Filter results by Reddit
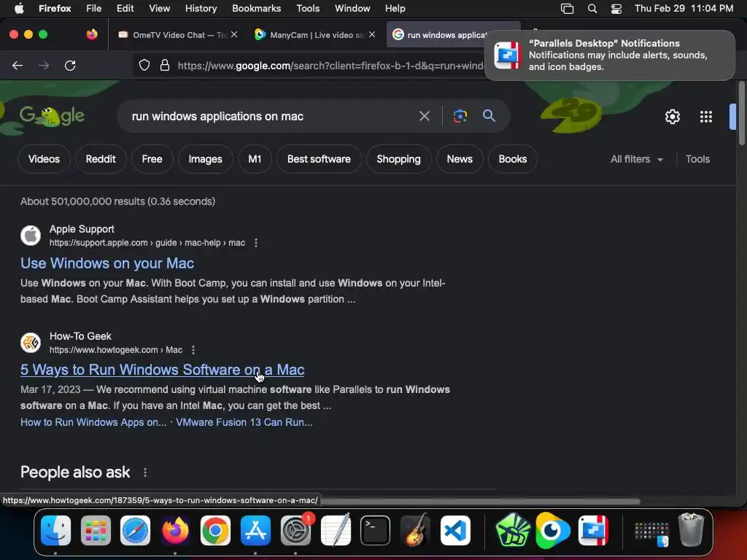 click(101, 159)
